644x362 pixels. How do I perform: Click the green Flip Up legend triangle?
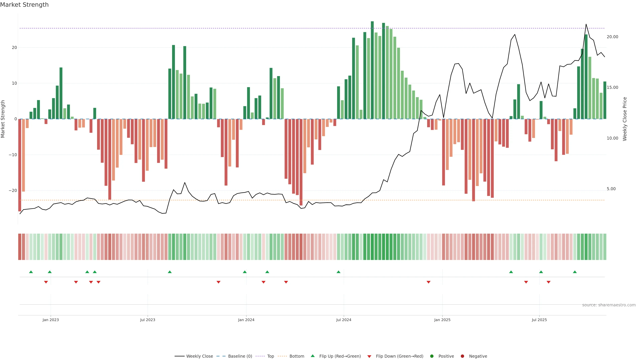pos(312,356)
